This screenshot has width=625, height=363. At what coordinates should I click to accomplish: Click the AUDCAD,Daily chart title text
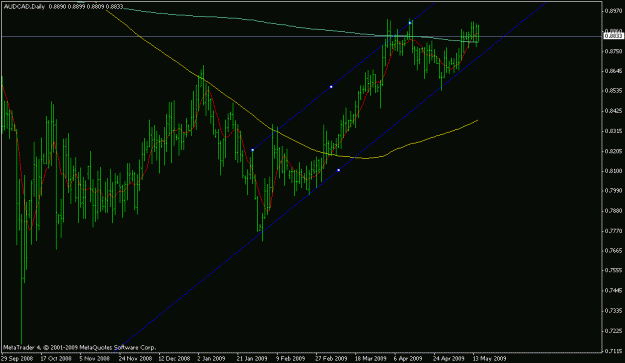24,7
